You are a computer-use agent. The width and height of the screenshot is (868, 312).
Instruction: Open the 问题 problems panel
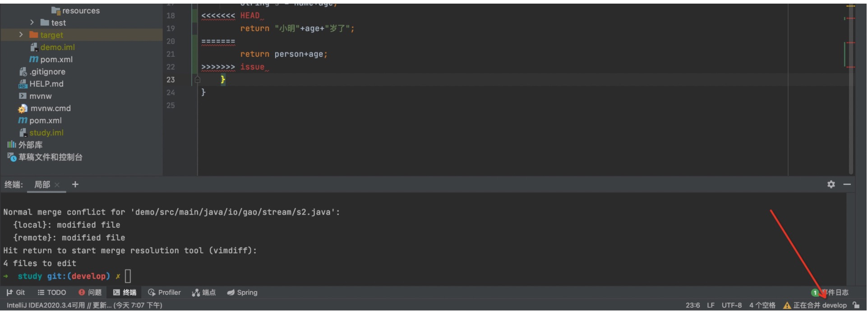click(90, 293)
